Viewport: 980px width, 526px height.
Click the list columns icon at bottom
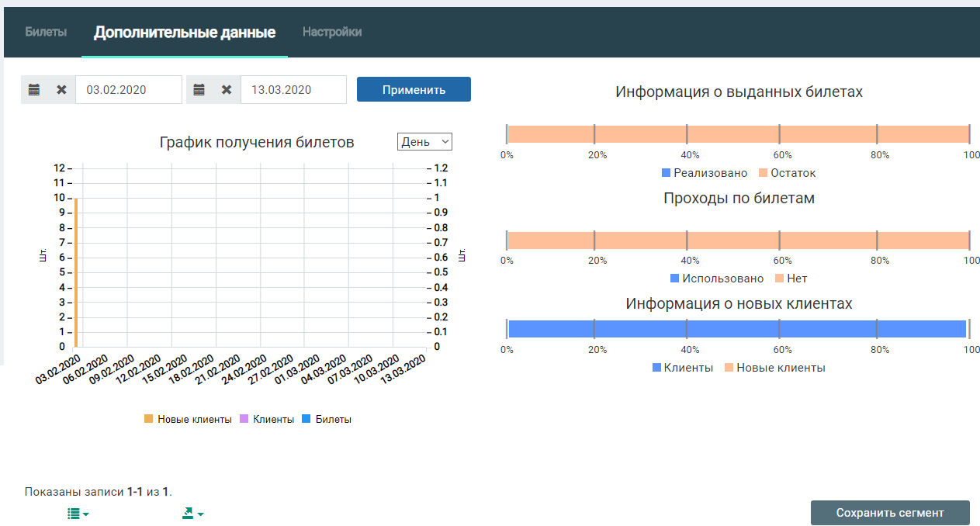pos(78,514)
